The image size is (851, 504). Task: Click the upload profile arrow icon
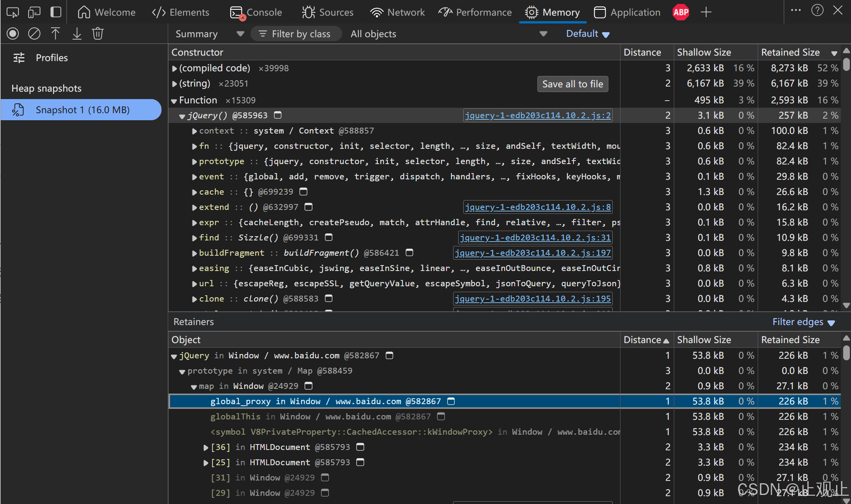[x=55, y=34]
